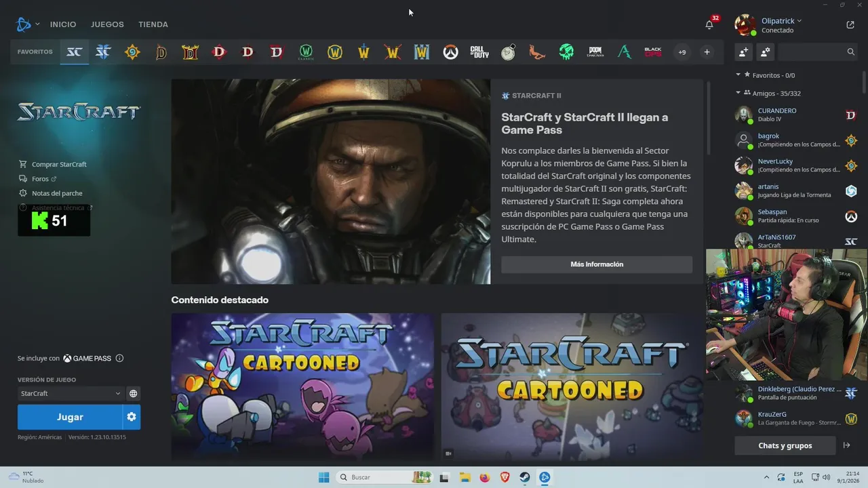
Task: Select friend KrauZerG in list
Action: [797, 418]
